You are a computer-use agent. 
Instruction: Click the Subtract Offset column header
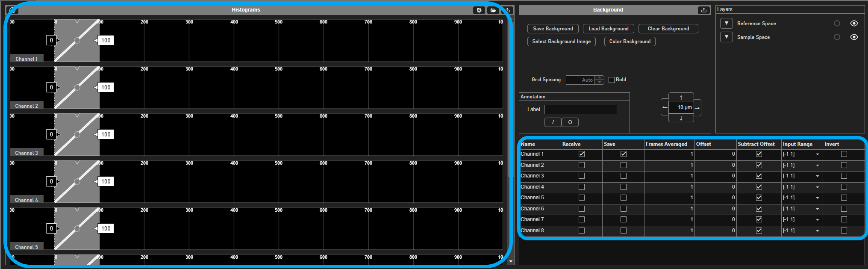tap(756, 144)
